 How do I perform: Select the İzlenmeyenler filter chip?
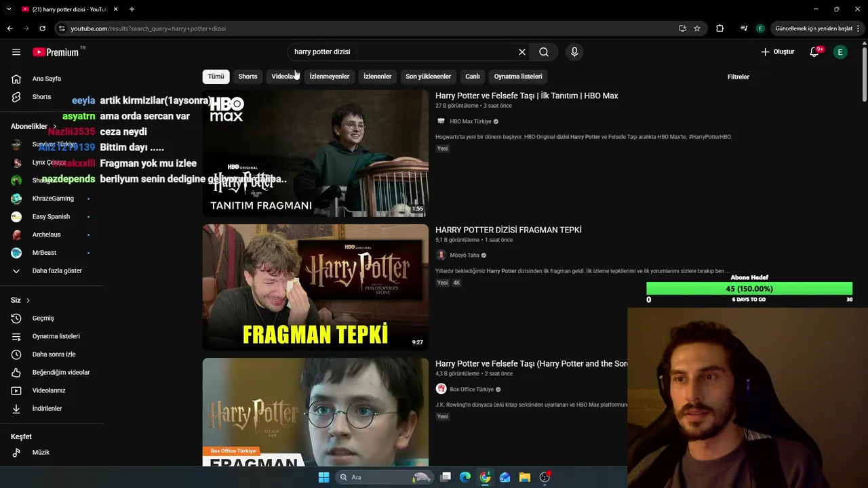tap(330, 77)
